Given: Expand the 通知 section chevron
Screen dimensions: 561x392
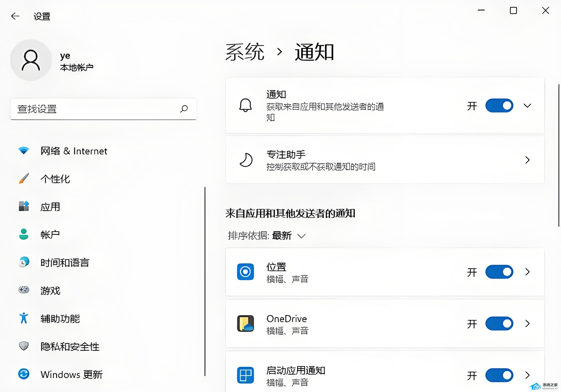Looking at the screenshot, I should tap(527, 106).
